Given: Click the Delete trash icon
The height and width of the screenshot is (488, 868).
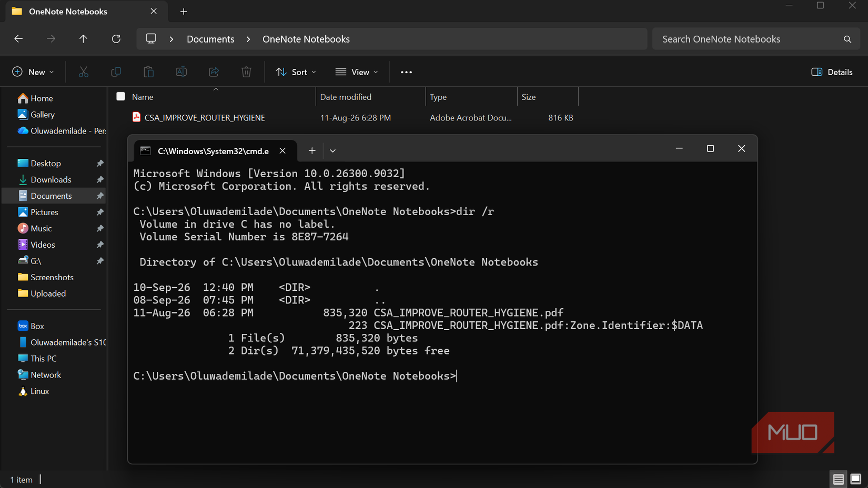Looking at the screenshot, I should coord(246,72).
